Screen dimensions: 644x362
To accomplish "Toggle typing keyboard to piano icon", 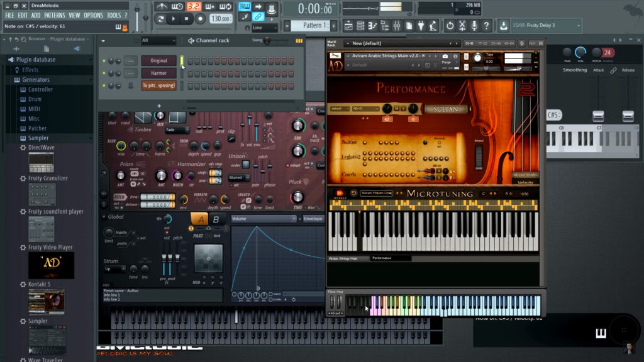I will click(245, 6).
